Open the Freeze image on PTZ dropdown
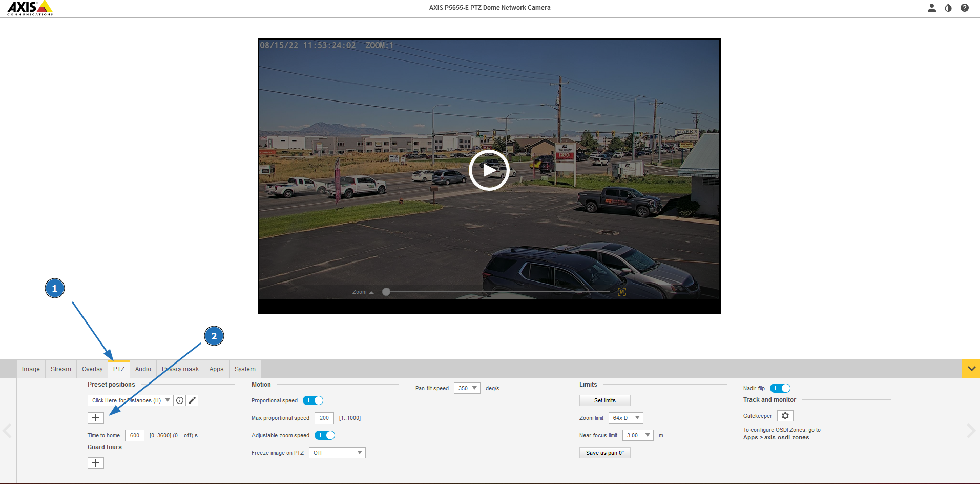The width and height of the screenshot is (980, 484). 337,453
